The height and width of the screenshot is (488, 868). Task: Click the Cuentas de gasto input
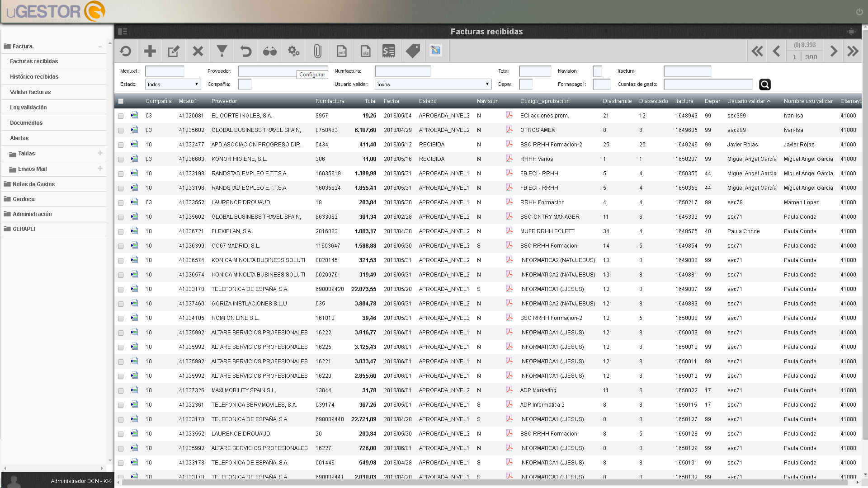click(708, 84)
